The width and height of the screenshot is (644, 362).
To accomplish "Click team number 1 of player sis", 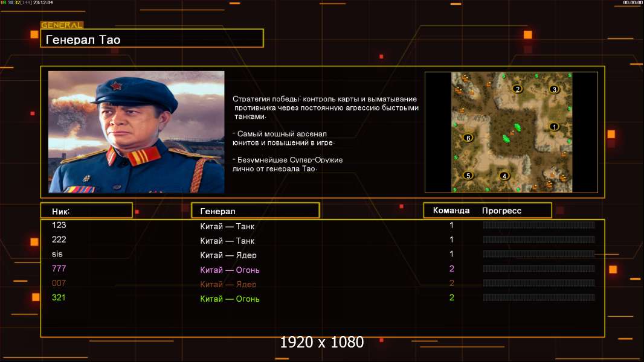I will 451,254.
